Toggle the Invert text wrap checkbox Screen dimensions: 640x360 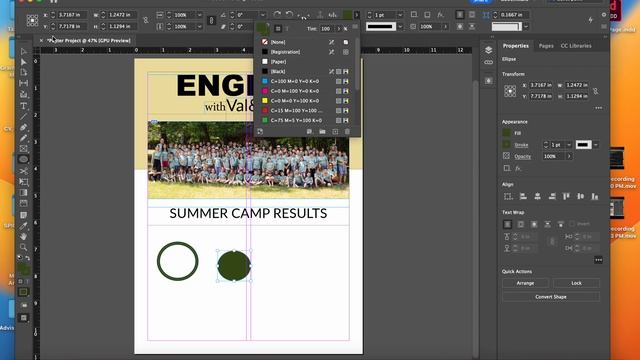572,224
